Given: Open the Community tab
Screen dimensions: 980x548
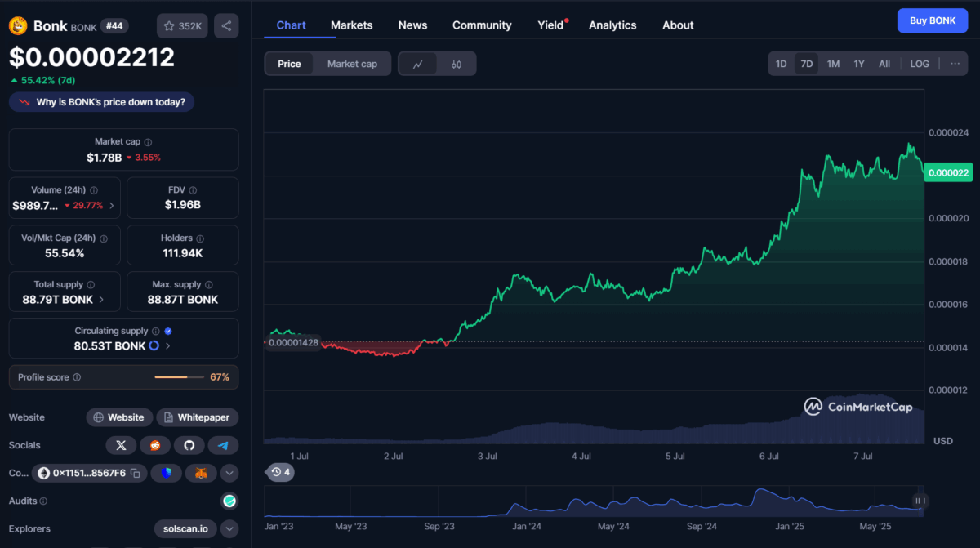Looking at the screenshot, I should coord(482,25).
